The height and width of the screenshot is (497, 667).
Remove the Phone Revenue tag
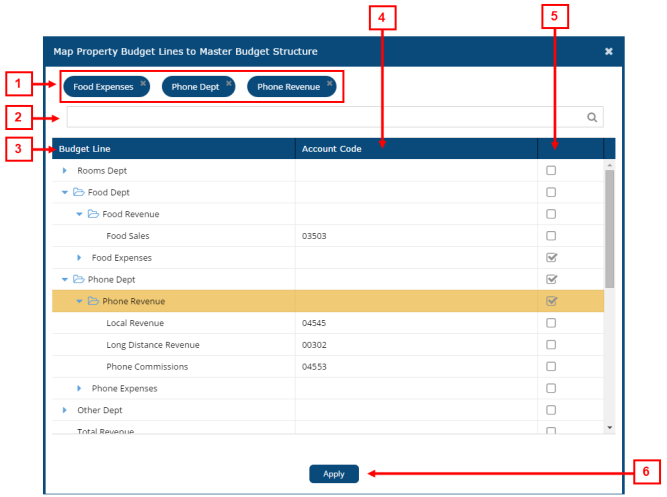point(329,82)
